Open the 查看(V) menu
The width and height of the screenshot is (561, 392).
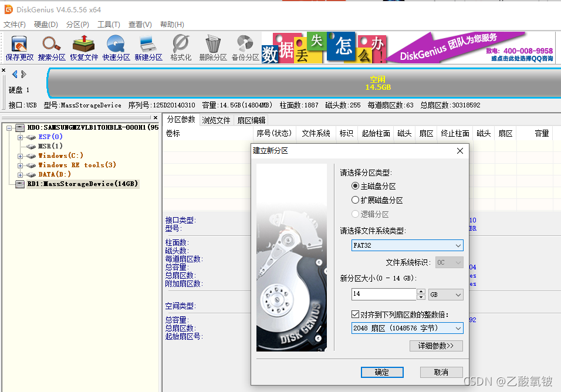click(140, 24)
